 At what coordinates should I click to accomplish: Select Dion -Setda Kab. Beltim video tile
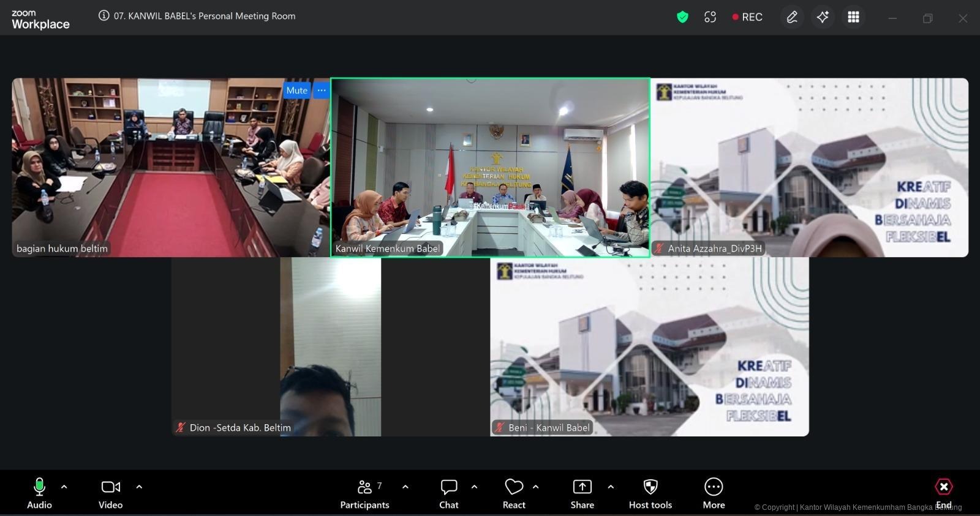point(331,346)
